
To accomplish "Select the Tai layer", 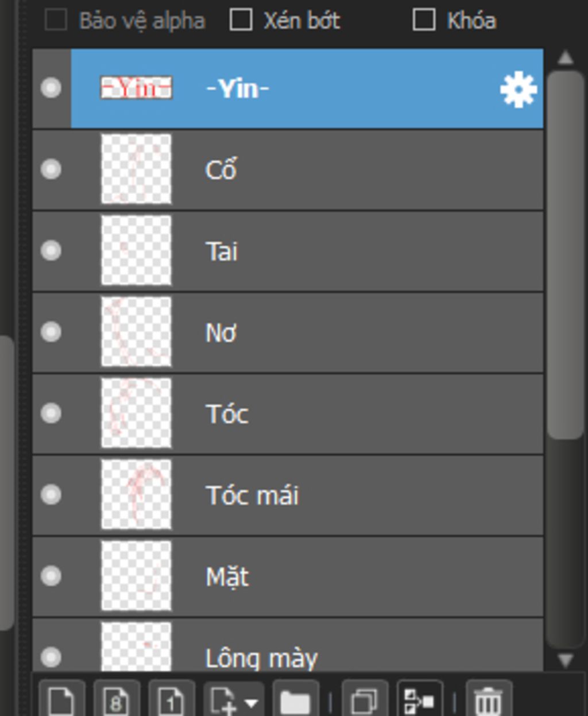I will pyautogui.click(x=288, y=251).
